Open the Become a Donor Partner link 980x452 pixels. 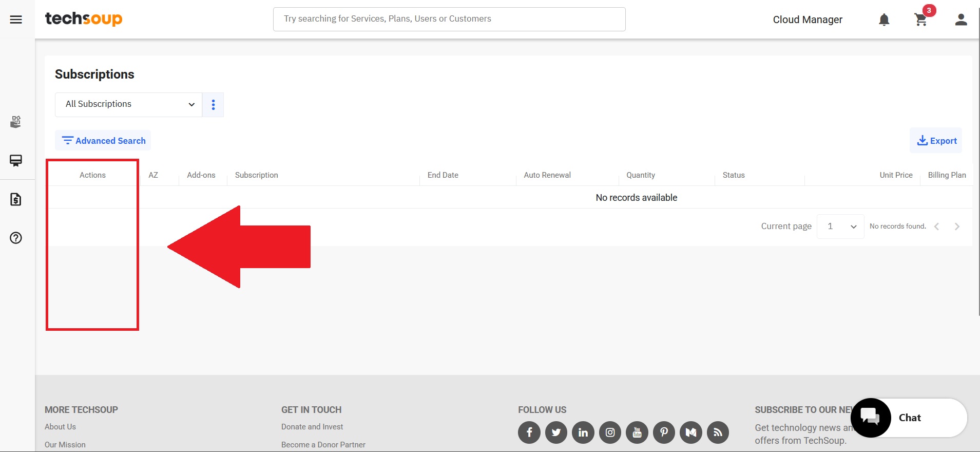point(323,445)
